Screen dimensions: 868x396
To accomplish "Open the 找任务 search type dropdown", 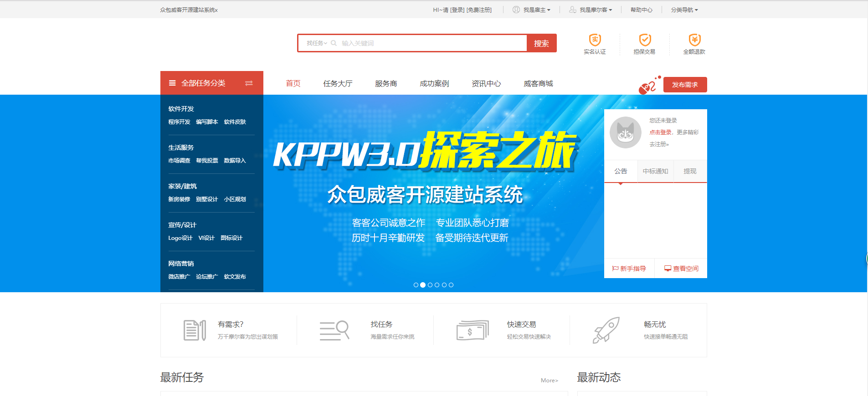I will (x=317, y=43).
